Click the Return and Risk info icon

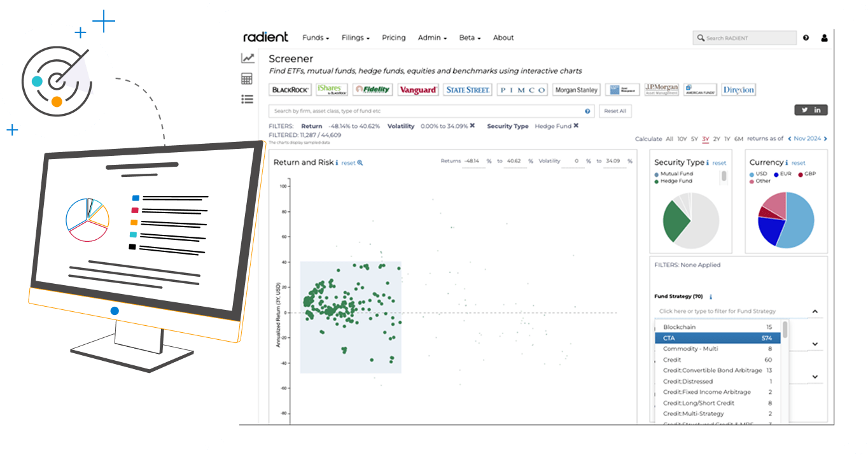337,163
